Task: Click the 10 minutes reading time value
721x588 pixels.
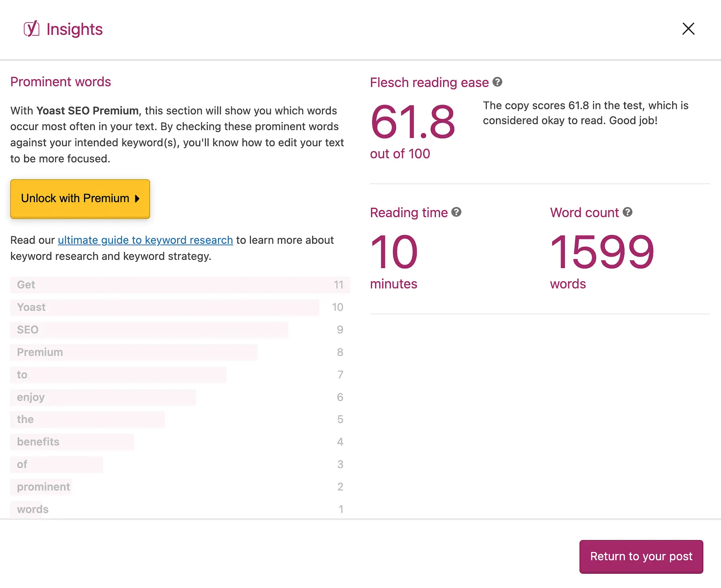Action: 394,252
